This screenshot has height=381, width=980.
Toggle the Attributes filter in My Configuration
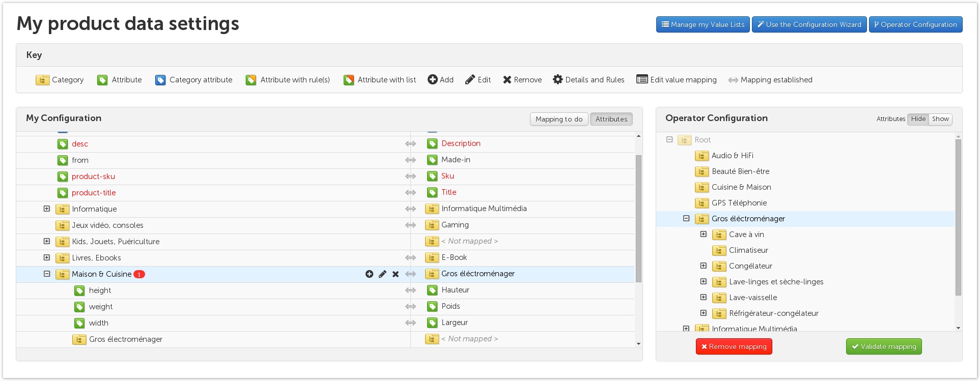[x=611, y=119]
